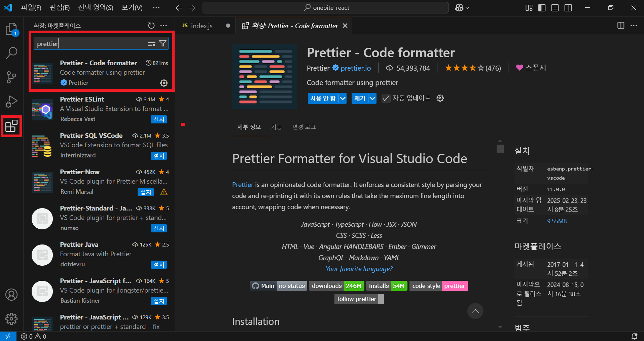Open the 9.55MB size link
Image resolution: width=644 pixels, height=341 pixels.
557,221
